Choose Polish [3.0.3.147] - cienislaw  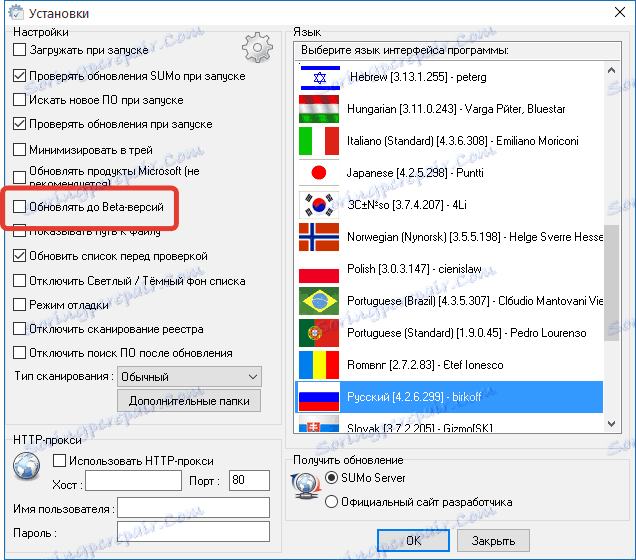tap(449, 269)
